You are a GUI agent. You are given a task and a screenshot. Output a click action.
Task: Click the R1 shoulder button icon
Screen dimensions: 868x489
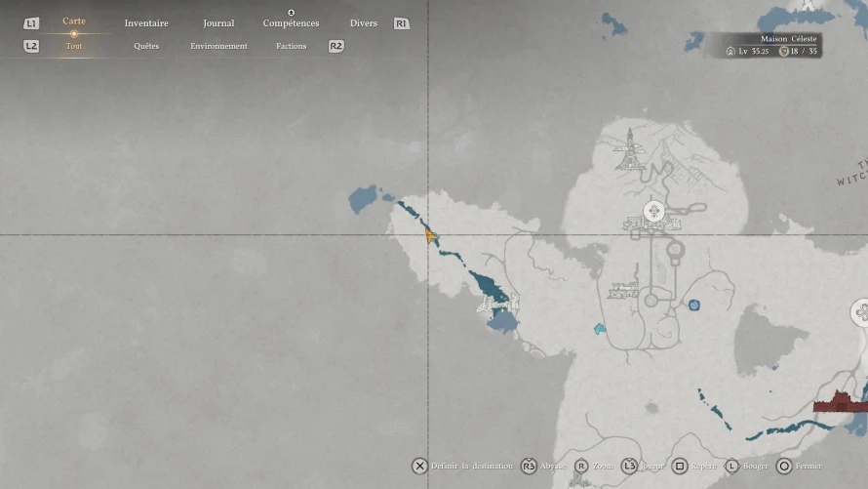coord(402,23)
